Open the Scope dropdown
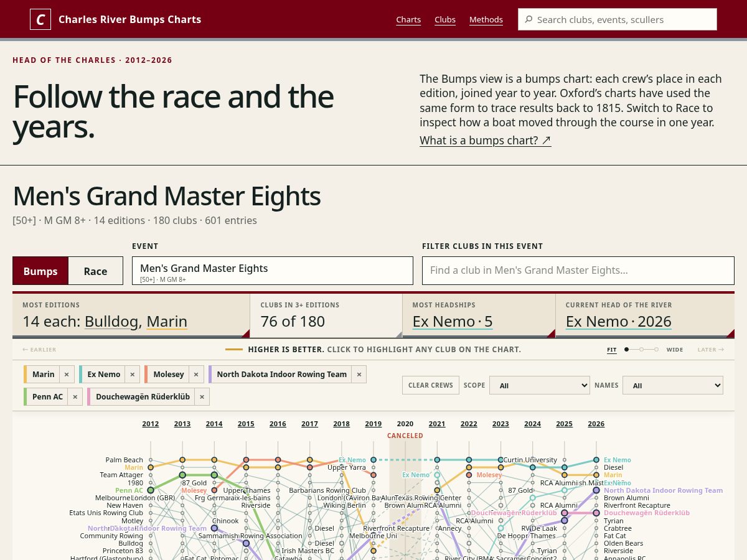The height and width of the screenshot is (560, 747). click(x=540, y=386)
